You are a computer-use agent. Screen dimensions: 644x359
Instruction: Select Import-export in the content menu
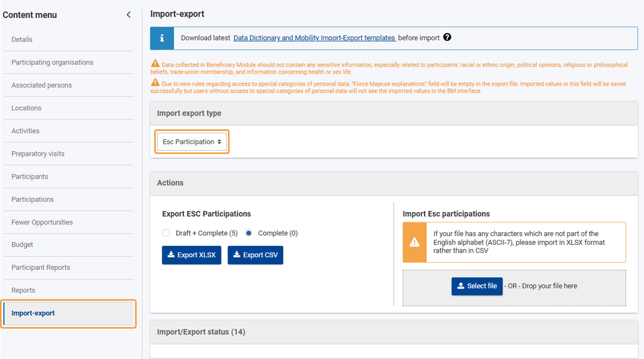pos(68,313)
